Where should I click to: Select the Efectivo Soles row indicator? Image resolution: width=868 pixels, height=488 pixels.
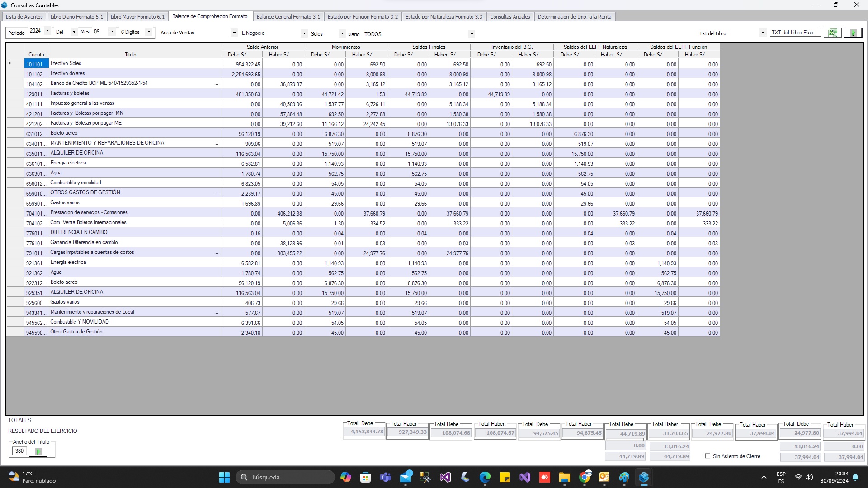tap(9, 64)
